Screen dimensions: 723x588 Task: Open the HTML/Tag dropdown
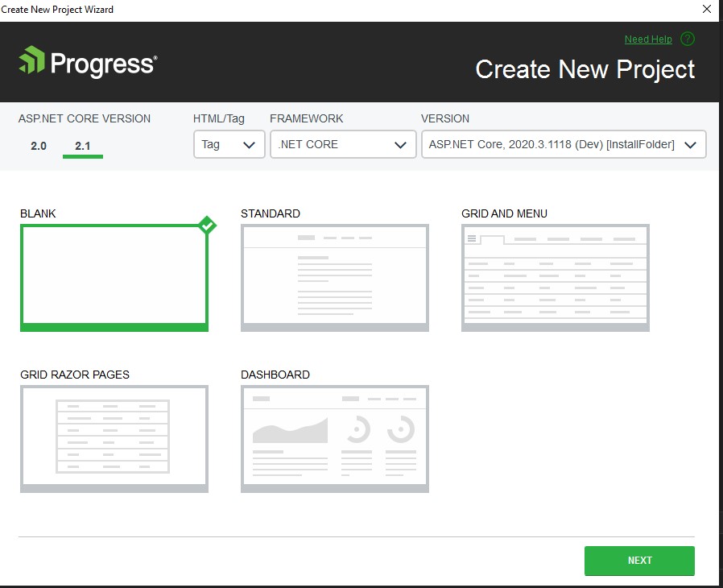[x=229, y=144]
